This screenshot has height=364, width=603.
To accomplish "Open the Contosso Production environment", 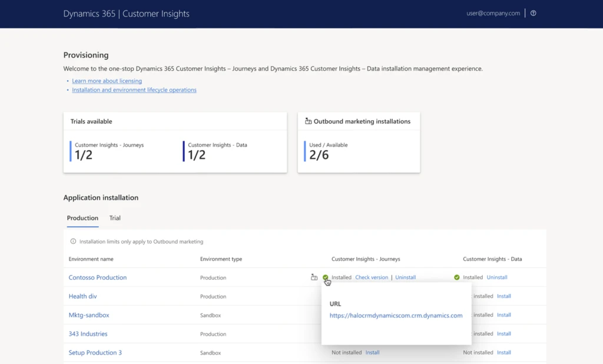I will 97,277.
